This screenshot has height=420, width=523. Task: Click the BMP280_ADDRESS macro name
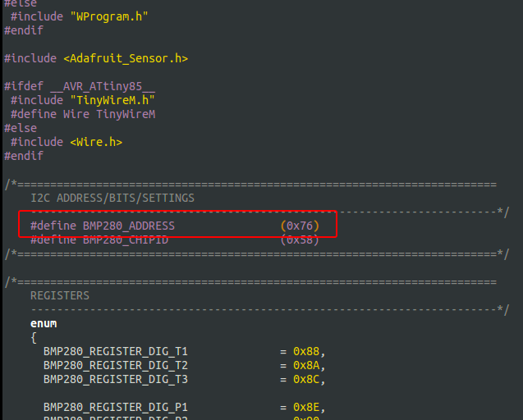coord(129,226)
